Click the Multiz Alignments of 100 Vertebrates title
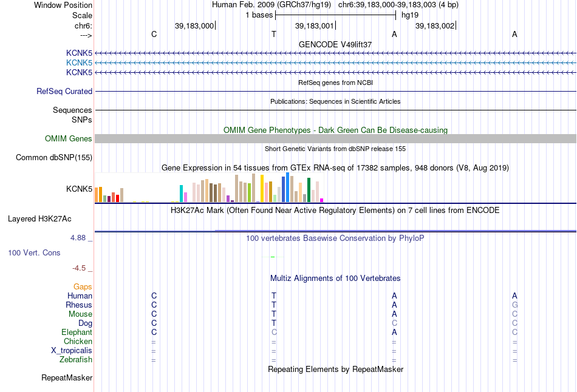The width and height of the screenshot is (577, 392). click(x=335, y=279)
